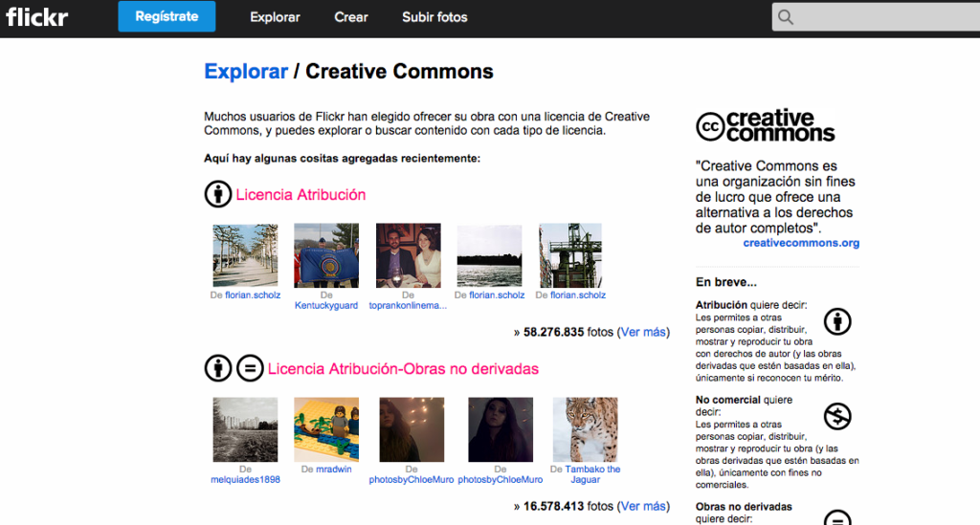
Task: Open the couple photo by toprankonlinema
Action: (x=408, y=255)
